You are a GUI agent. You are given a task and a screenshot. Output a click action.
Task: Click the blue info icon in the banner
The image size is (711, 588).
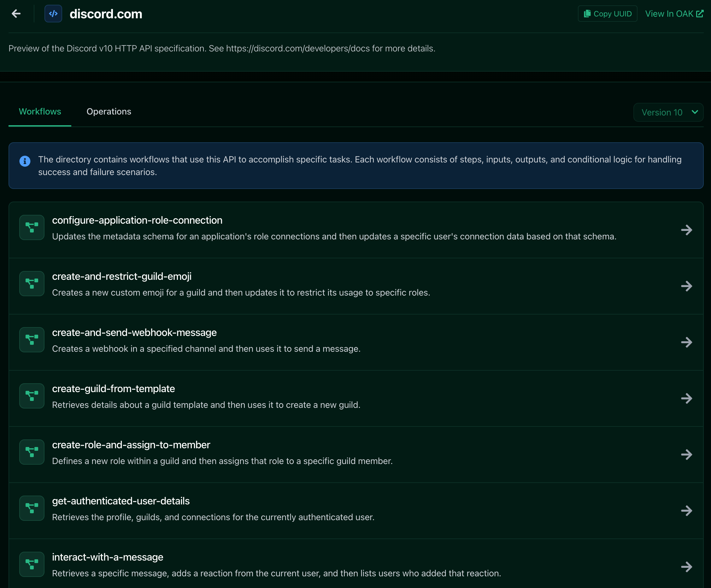point(25,161)
